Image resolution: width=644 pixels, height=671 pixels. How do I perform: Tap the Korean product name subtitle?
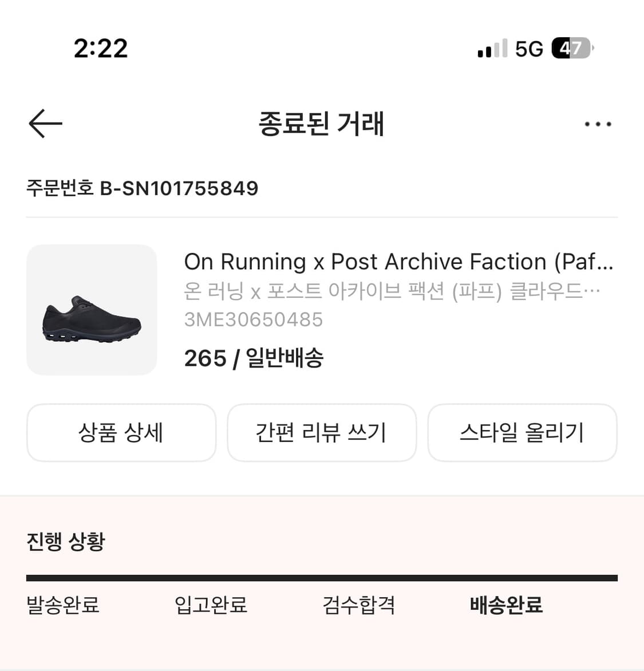[392, 291]
